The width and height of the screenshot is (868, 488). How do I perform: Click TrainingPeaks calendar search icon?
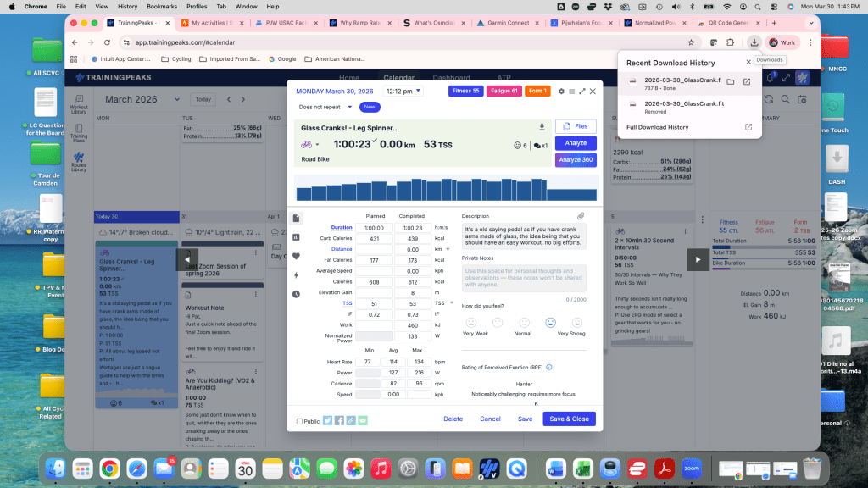(786, 100)
